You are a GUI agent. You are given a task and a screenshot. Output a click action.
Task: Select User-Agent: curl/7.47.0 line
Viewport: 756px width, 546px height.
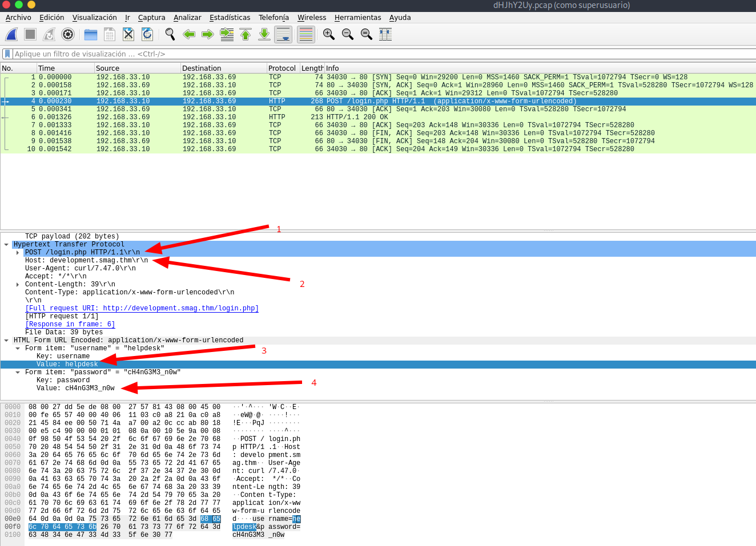81,268
